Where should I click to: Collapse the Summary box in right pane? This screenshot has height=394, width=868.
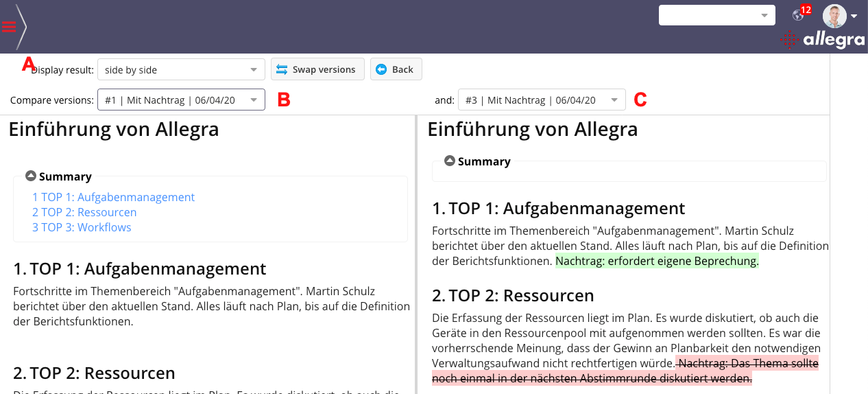[x=450, y=161]
